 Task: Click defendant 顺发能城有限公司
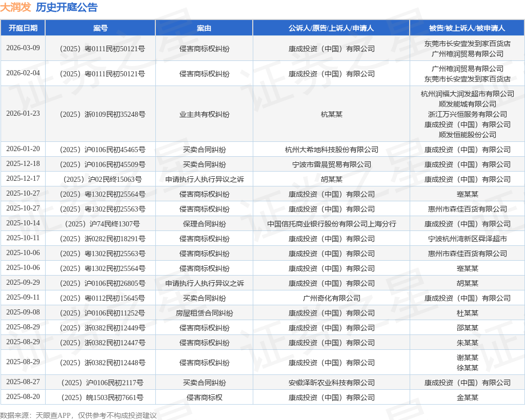468,104
